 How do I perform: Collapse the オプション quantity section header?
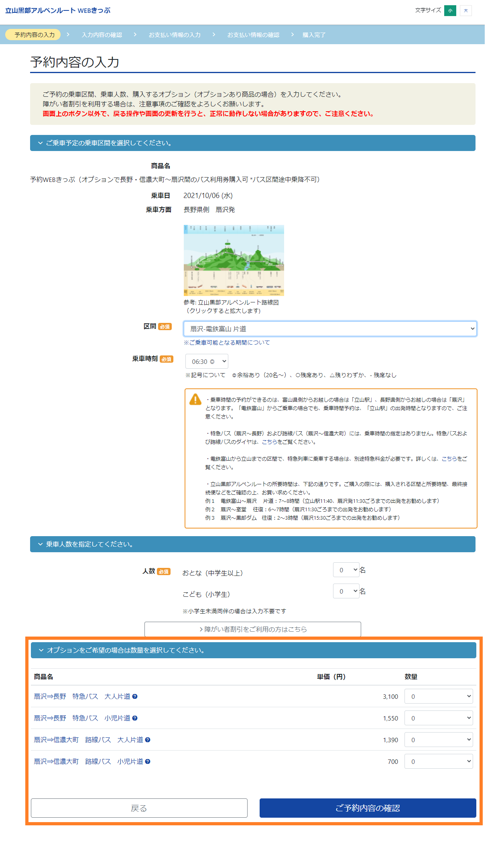point(253,650)
